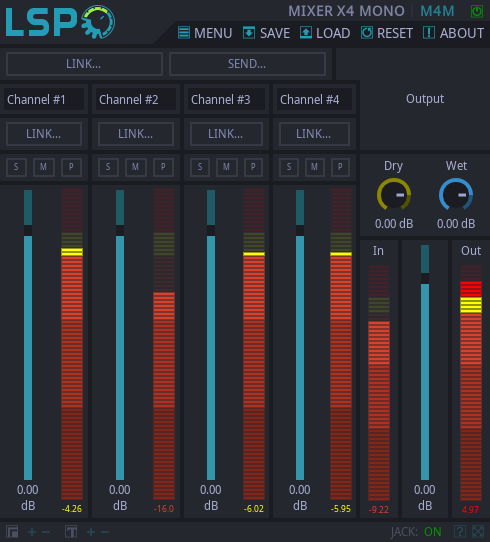Decrease UI scaling with first minus icon

(46, 532)
